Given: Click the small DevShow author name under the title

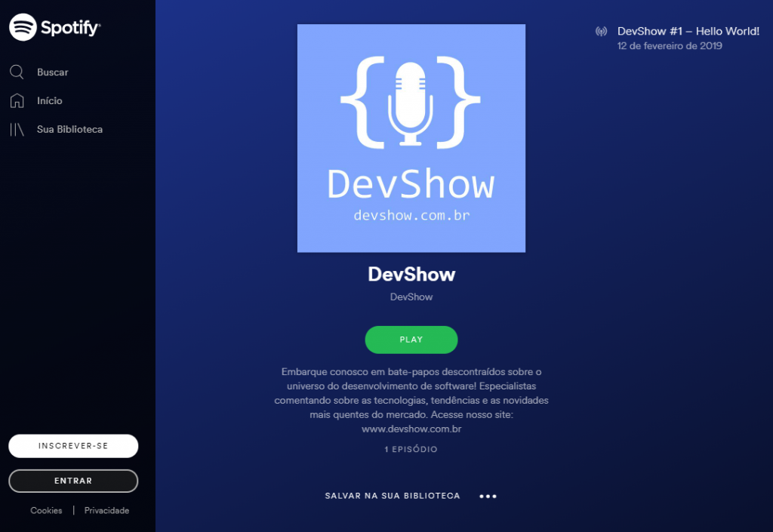Looking at the screenshot, I should click(x=411, y=297).
